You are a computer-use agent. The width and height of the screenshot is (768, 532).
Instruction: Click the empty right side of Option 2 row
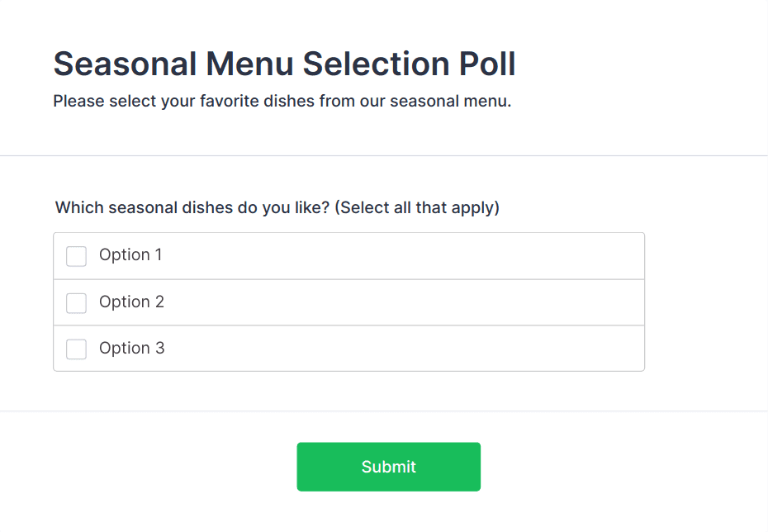(495, 302)
